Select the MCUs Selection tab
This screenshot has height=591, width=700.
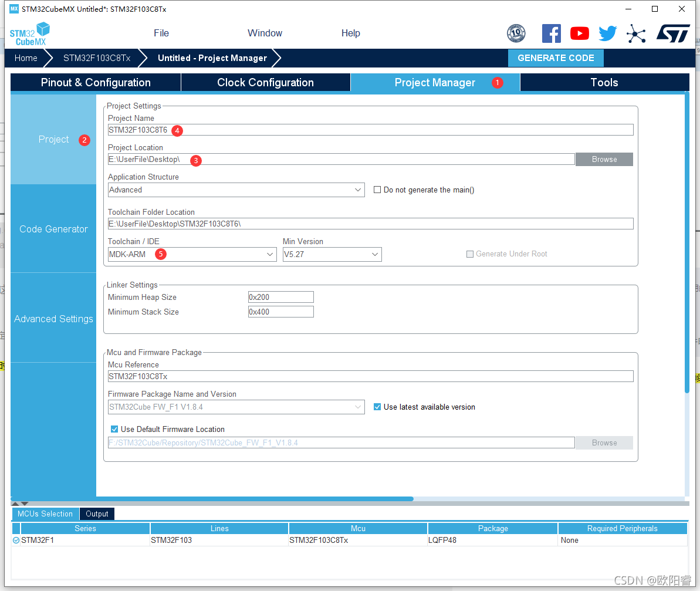(45, 514)
